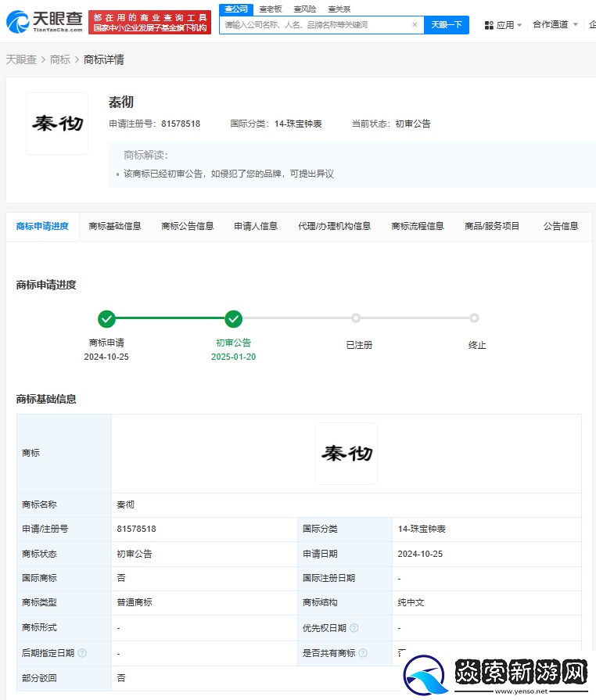596x700 pixels.
Task: Open the 商标公告信息 tab
Action: click(x=188, y=226)
